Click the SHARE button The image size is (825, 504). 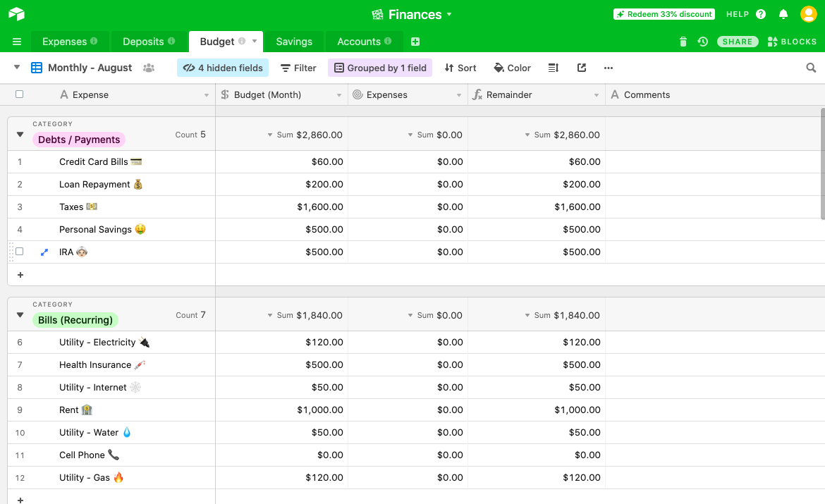(x=738, y=42)
